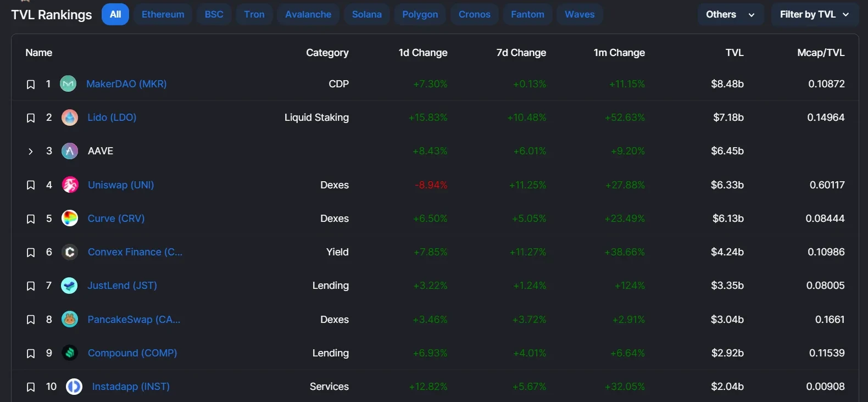Open the Convex Finance link
This screenshot has height=402, width=868.
(x=135, y=252)
